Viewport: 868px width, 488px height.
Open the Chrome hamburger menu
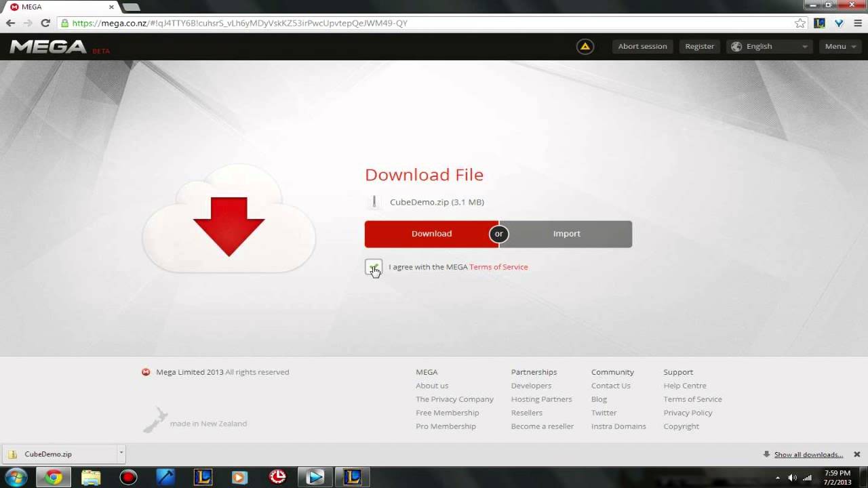[x=857, y=23]
